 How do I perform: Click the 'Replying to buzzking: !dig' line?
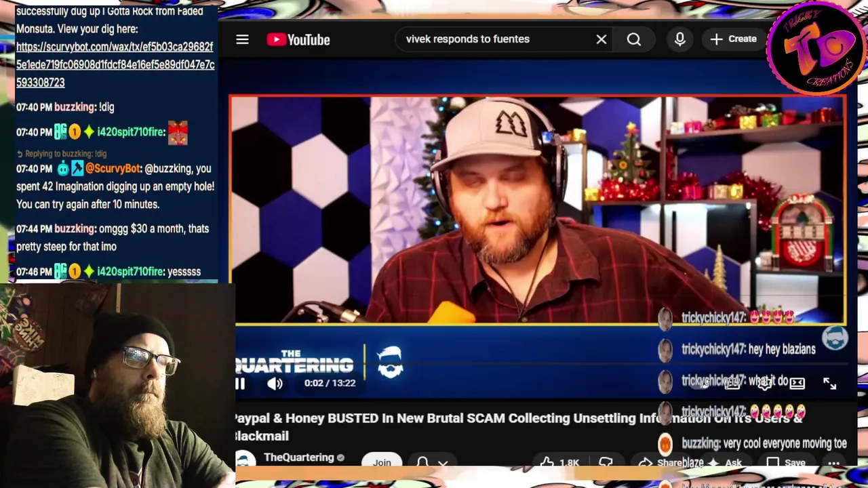coord(62,154)
